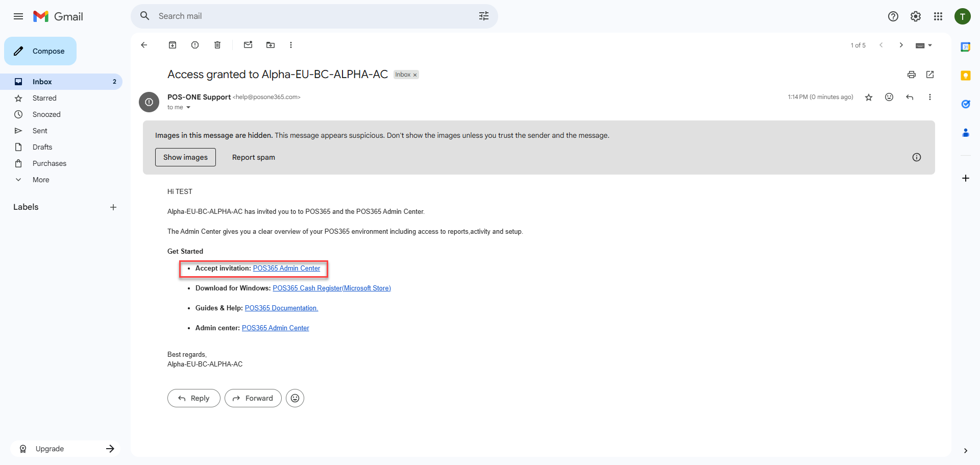The image size is (980, 465).
Task: Open the Starred folder
Action: (61, 98)
